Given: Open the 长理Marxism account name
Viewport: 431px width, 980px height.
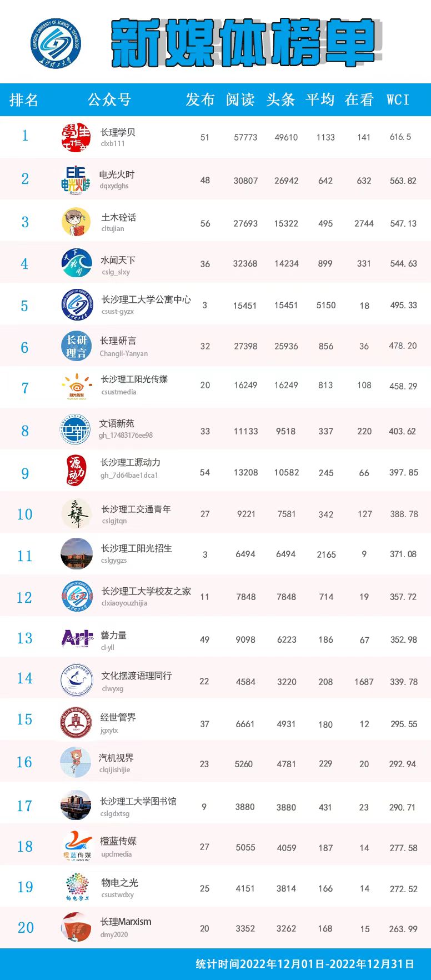Looking at the screenshot, I should pos(126,922).
